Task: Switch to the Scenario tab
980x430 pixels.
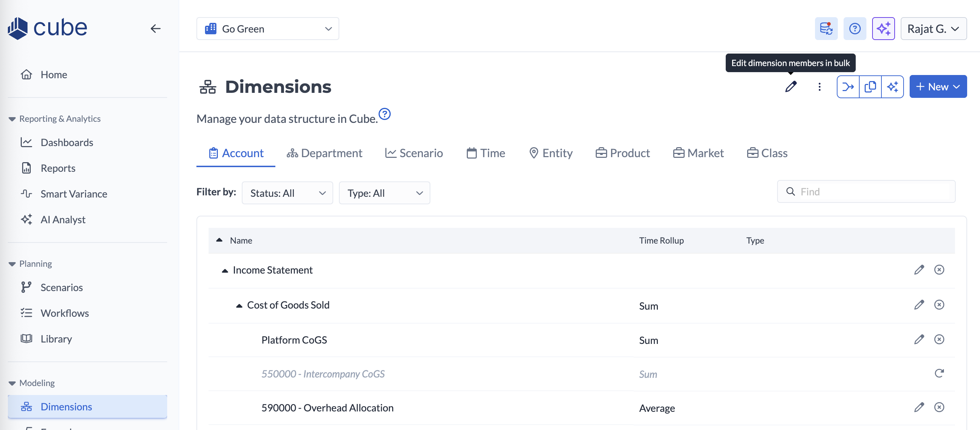Action: (414, 153)
